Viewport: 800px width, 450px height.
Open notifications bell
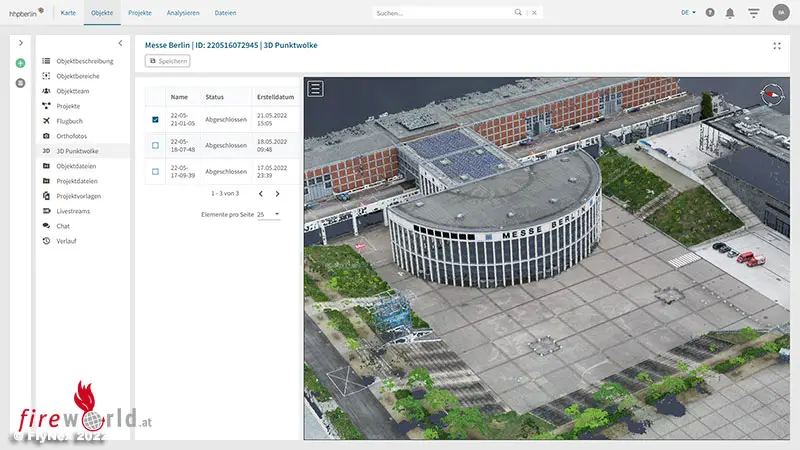tap(730, 13)
